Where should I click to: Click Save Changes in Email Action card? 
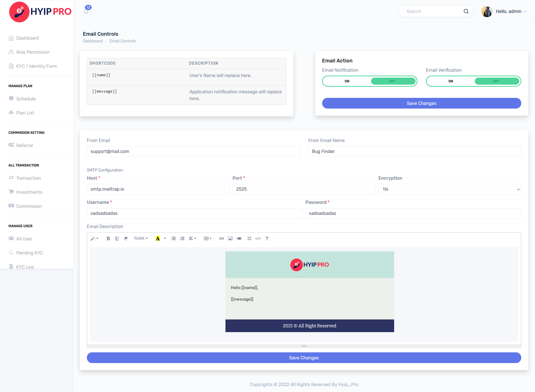[421, 103]
